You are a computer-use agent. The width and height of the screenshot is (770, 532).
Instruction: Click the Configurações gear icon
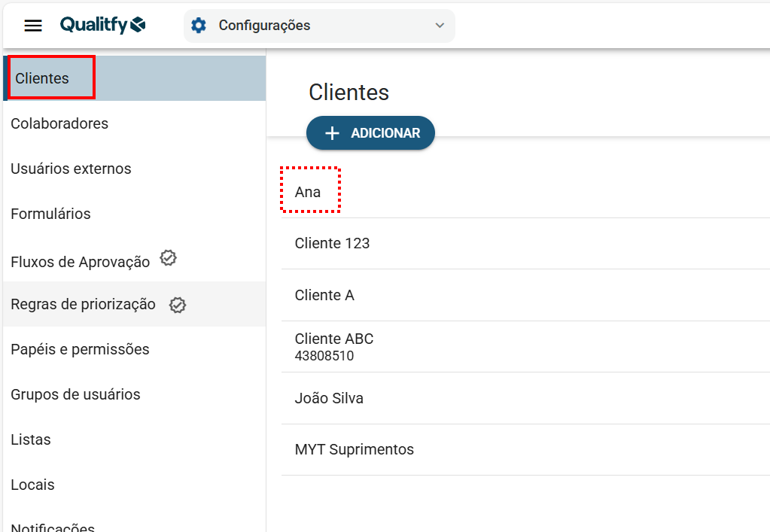point(199,26)
